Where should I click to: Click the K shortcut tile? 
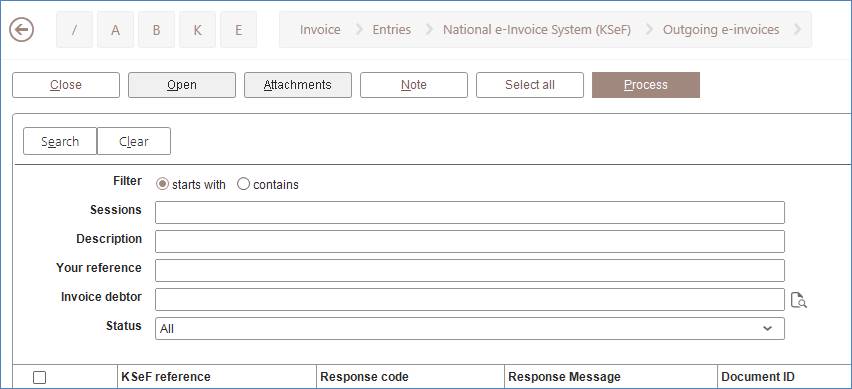[x=197, y=30]
